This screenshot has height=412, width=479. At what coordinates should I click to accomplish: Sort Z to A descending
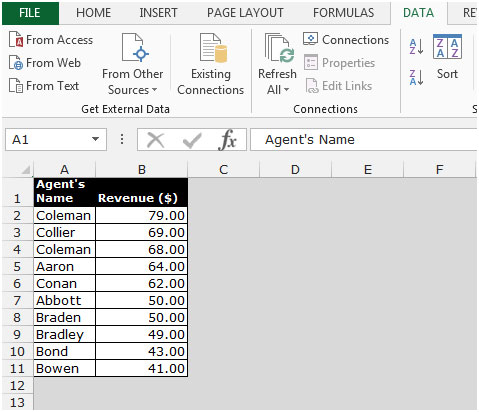tap(416, 77)
